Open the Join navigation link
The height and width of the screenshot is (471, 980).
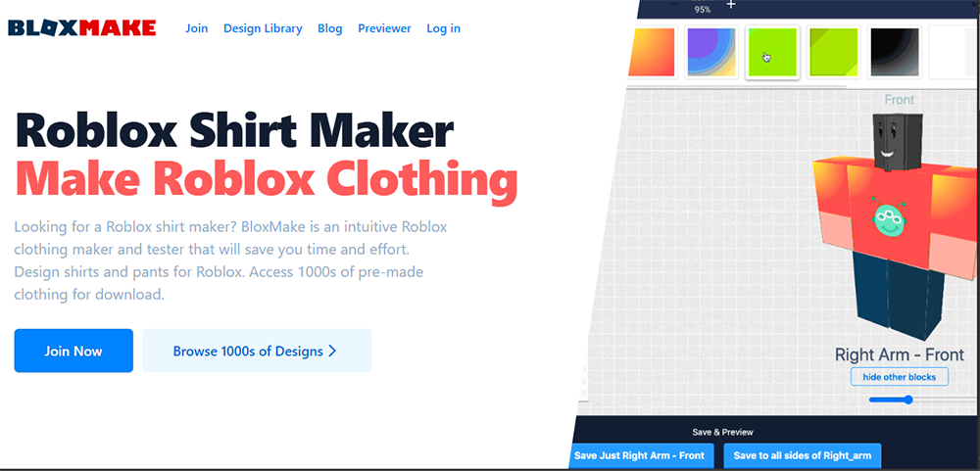(x=196, y=28)
